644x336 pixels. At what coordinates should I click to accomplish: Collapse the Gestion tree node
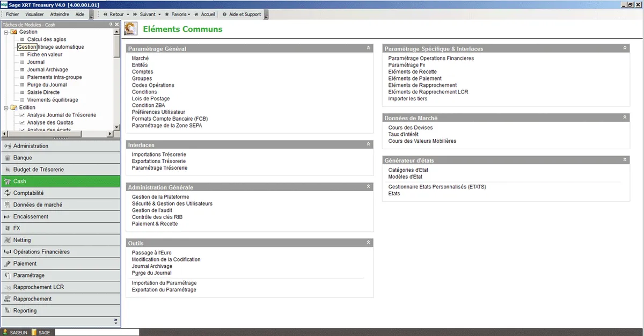[x=6, y=32]
